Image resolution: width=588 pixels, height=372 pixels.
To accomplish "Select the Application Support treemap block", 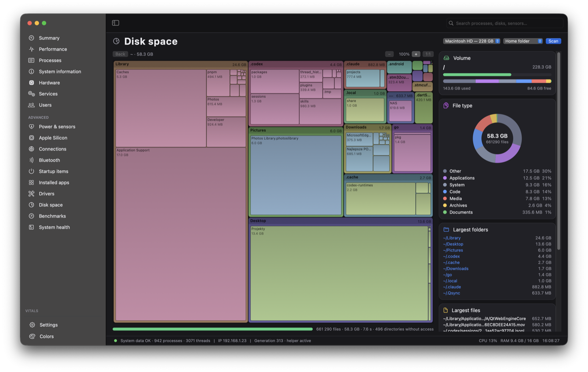I will (181, 234).
